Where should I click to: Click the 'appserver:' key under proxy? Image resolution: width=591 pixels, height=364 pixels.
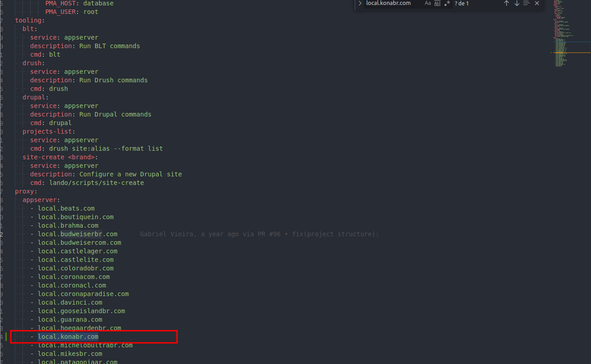tap(41, 200)
